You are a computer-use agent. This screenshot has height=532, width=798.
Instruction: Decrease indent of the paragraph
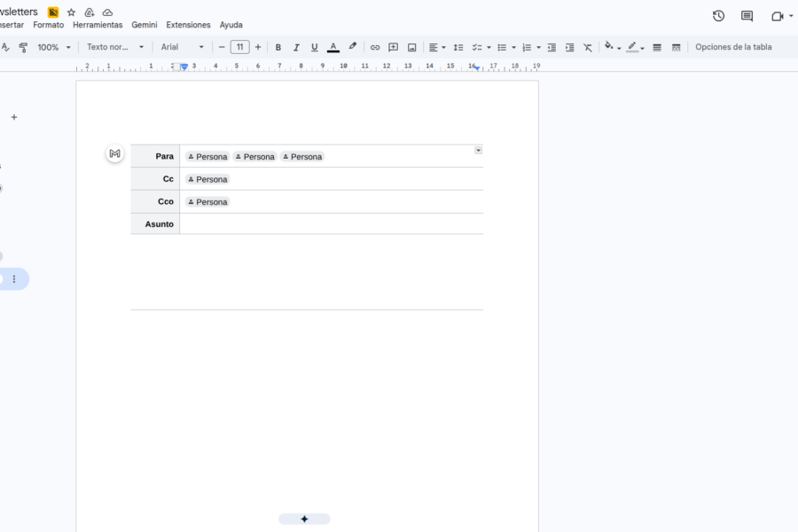[552, 47]
